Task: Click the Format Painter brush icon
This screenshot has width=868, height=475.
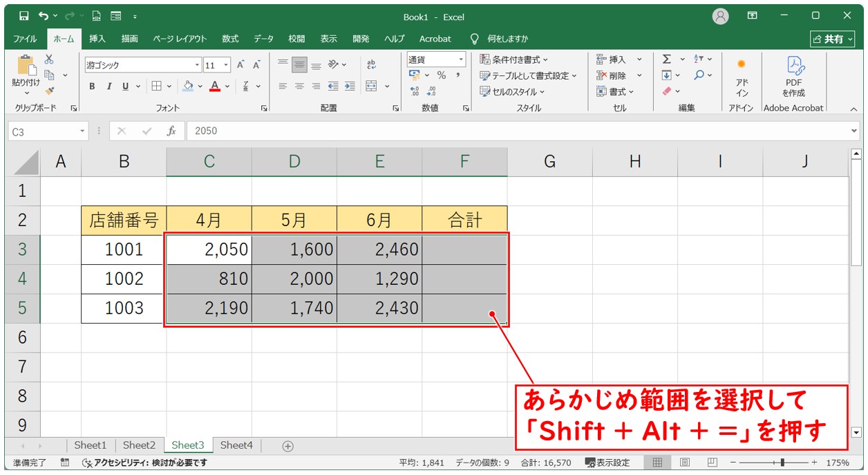Action: click(x=49, y=90)
